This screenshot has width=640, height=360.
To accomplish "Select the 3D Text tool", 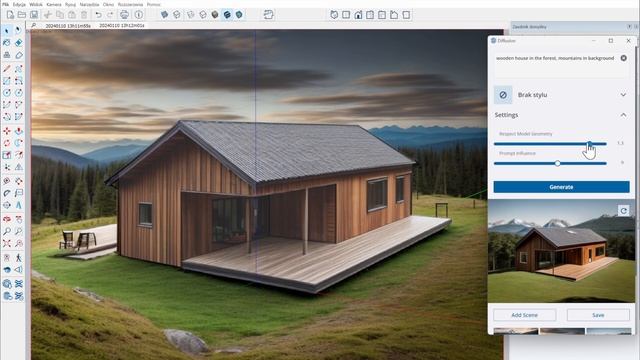I will (18, 205).
